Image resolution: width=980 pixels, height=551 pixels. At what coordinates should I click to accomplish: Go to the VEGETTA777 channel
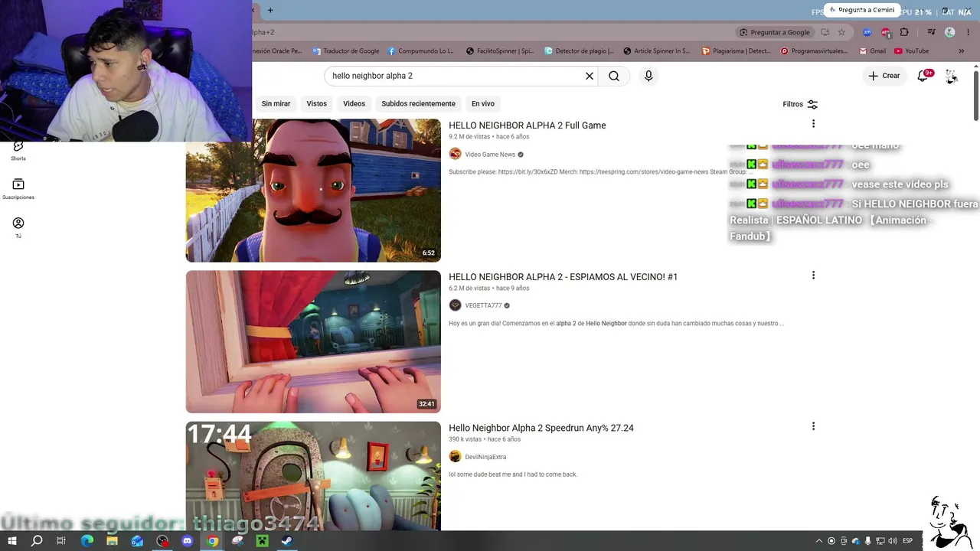click(x=483, y=305)
